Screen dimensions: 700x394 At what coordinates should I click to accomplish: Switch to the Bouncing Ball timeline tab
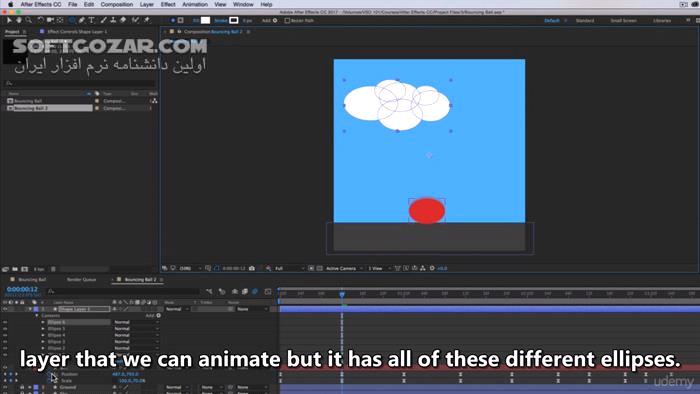[32, 280]
